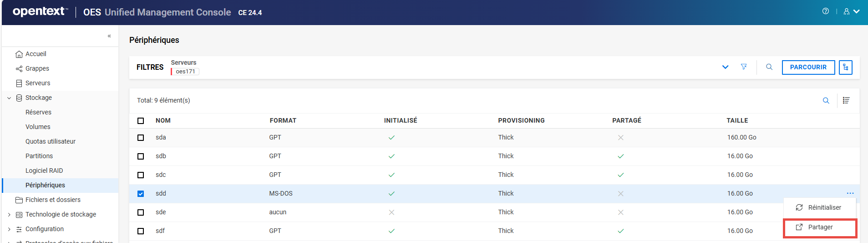Open the Volumes page in sidebar

[x=38, y=127]
